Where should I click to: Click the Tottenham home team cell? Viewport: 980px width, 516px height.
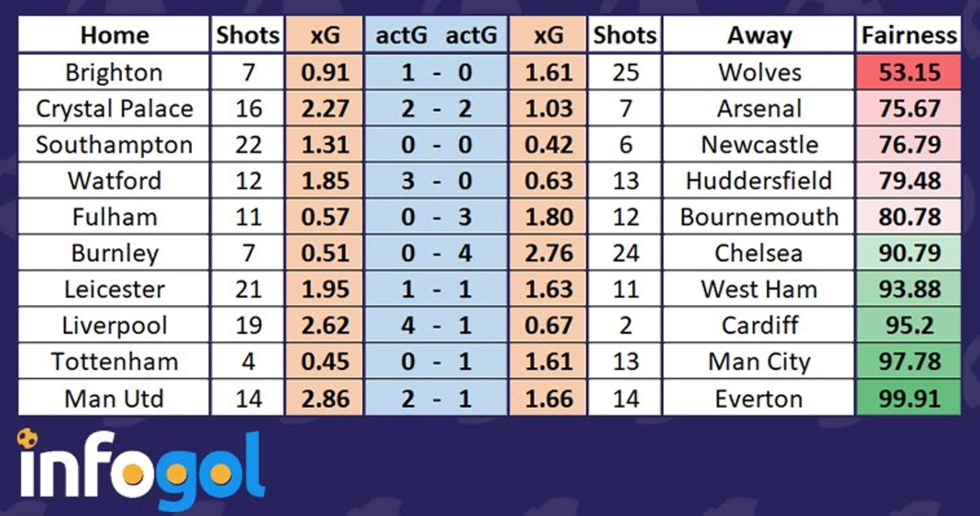click(x=114, y=362)
